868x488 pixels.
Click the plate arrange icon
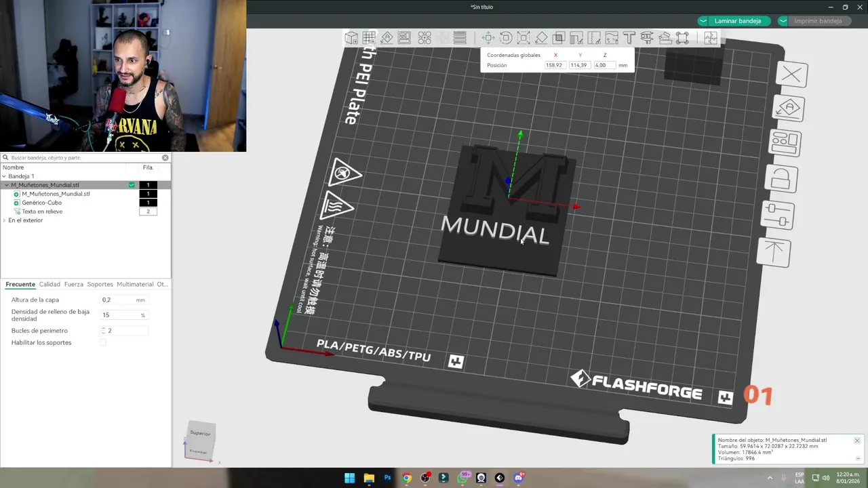click(786, 143)
